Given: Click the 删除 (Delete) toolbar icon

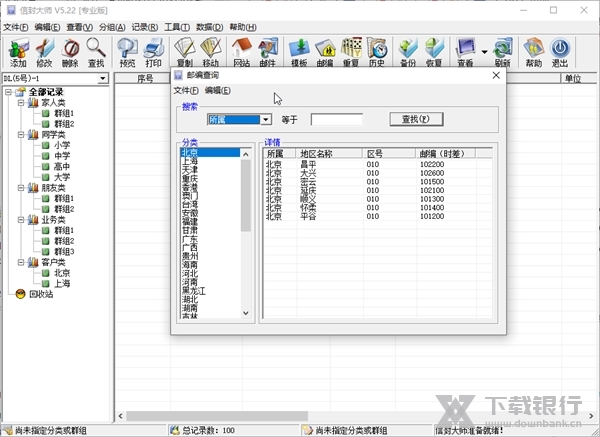Looking at the screenshot, I should click(70, 52).
